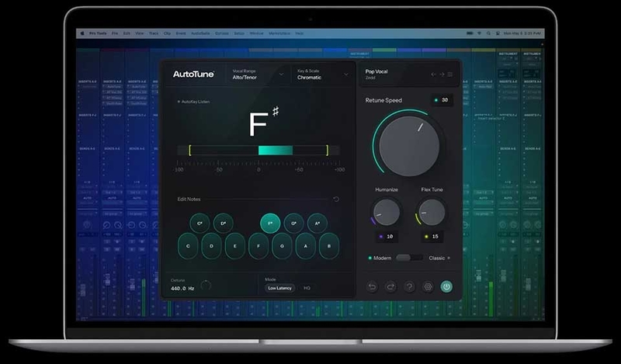Screen dimensions: 621x364
Task: Toggle the E note button
Action: [235, 246]
